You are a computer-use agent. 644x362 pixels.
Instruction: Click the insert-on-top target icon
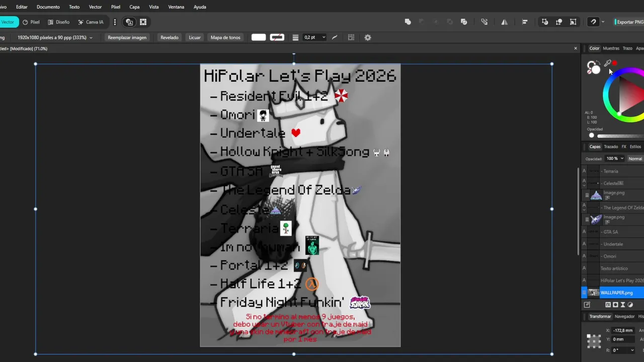(559, 22)
